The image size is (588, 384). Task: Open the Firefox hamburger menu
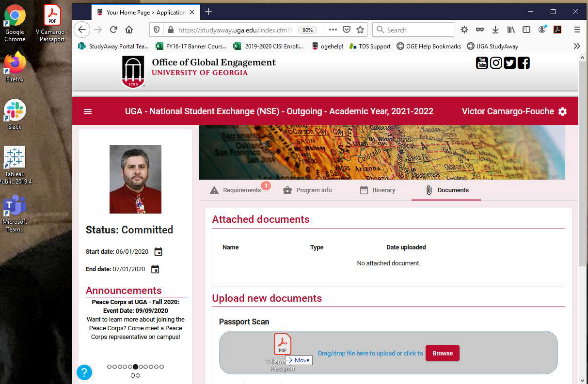(x=577, y=30)
